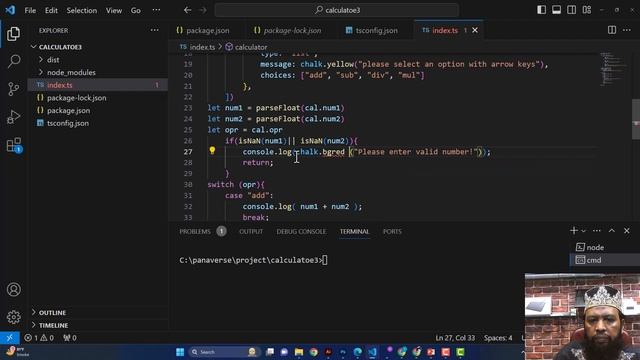The height and width of the screenshot is (360, 640).
Task: Open the editor More Actions ellipsis
Action: 627,30
